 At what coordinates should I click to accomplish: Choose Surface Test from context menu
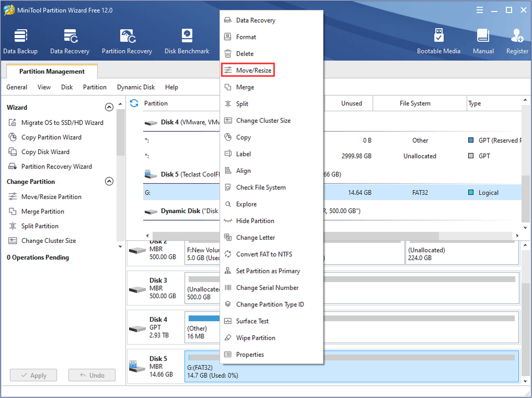pos(272,321)
